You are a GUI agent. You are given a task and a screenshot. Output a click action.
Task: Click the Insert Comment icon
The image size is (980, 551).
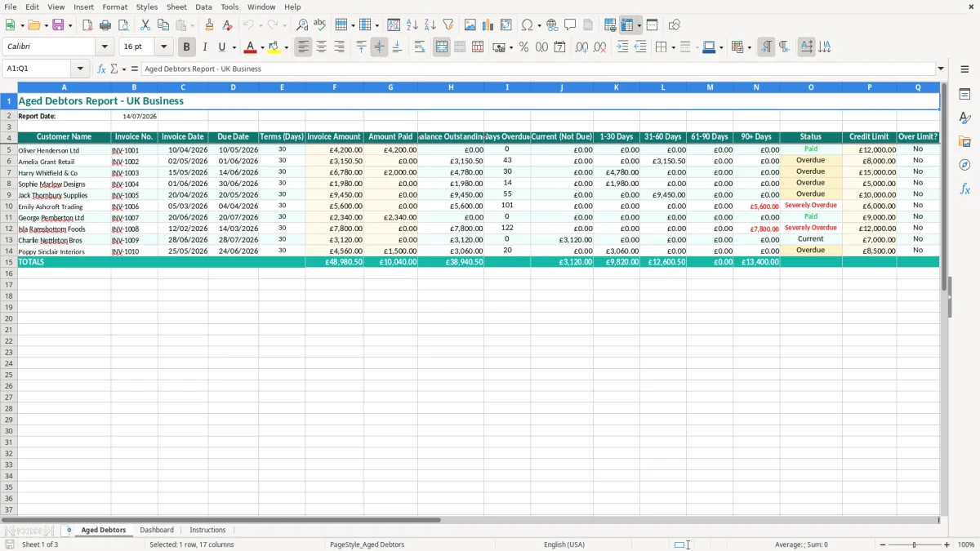click(570, 25)
